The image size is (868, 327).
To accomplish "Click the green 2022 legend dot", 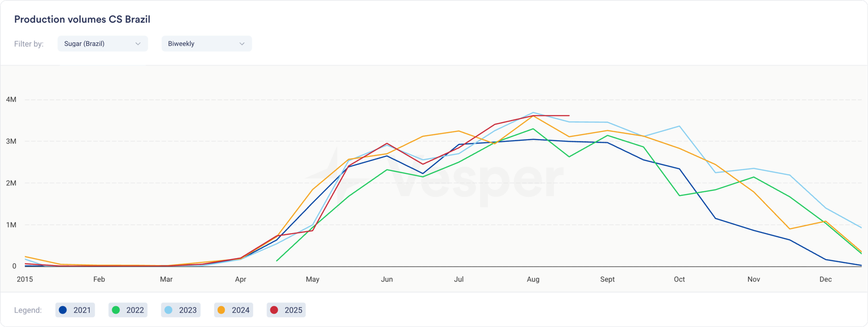I will point(116,310).
